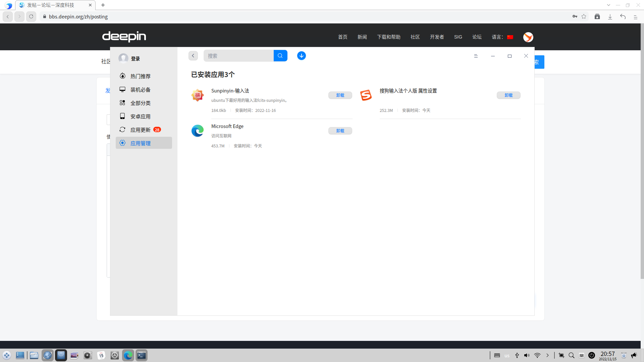Viewport: 644px width, 362px height.
Task: Check the download progress circle button
Action: point(301,56)
